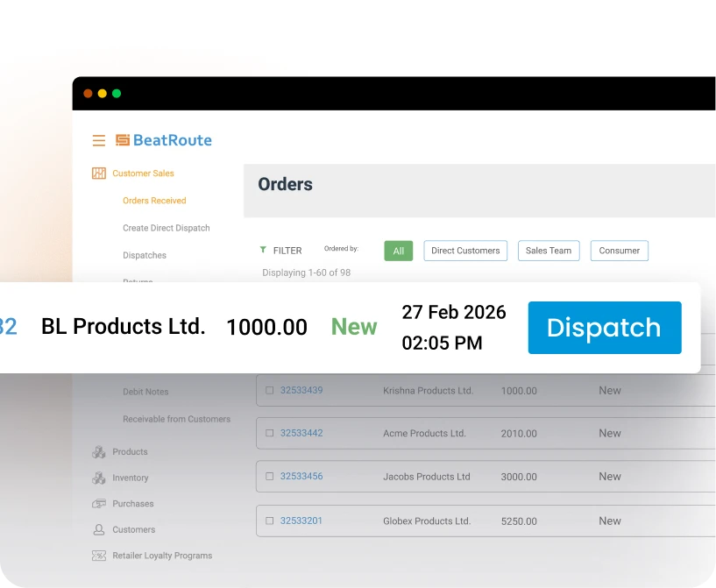Open the FILTER funnel icon
The width and height of the screenshot is (716, 588).
tap(263, 251)
